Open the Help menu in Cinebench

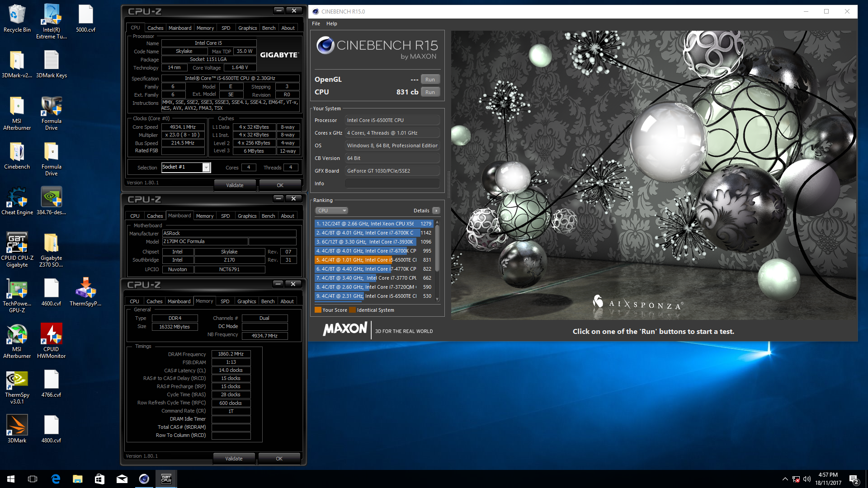pos(332,23)
